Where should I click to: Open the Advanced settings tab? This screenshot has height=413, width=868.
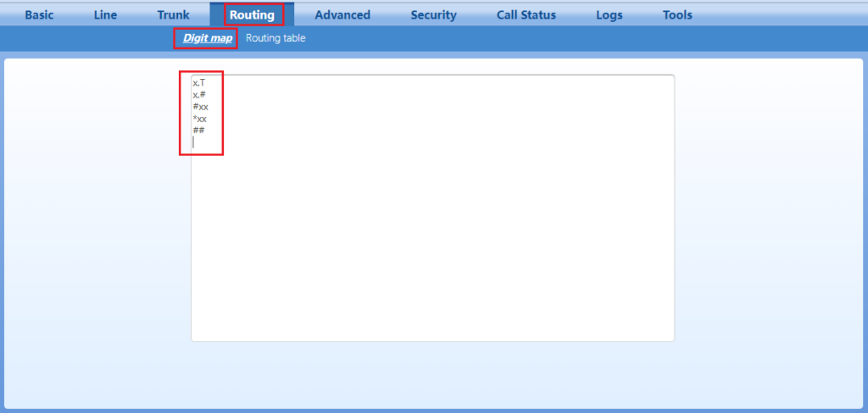342,14
